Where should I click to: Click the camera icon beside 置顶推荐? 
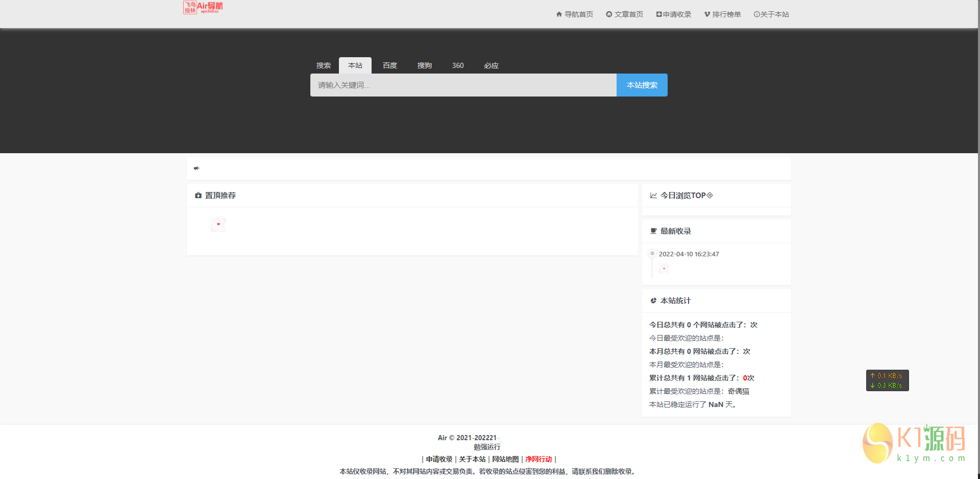click(x=198, y=195)
